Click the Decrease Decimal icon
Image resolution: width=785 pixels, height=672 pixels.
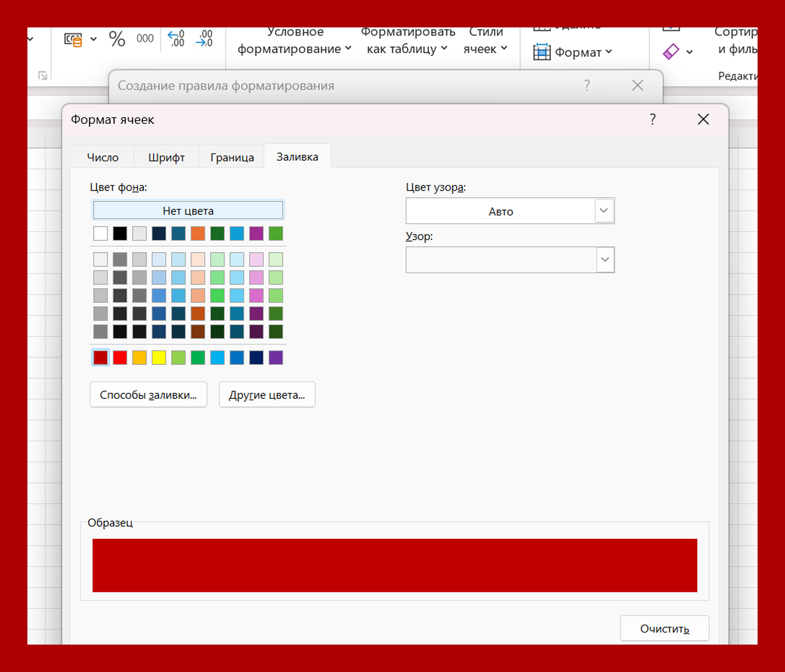[x=204, y=38]
